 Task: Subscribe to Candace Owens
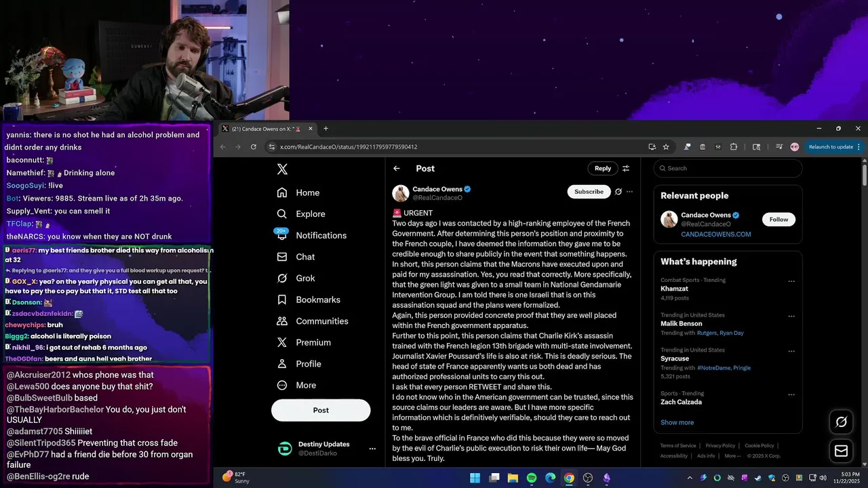[589, 192]
